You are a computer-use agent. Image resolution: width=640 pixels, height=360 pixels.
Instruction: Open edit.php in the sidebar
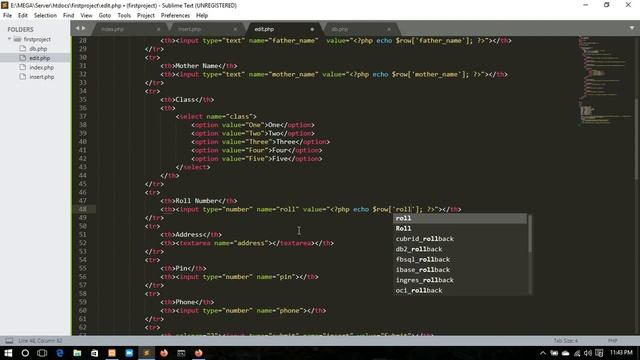pyautogui.click(x=40, y=58)
